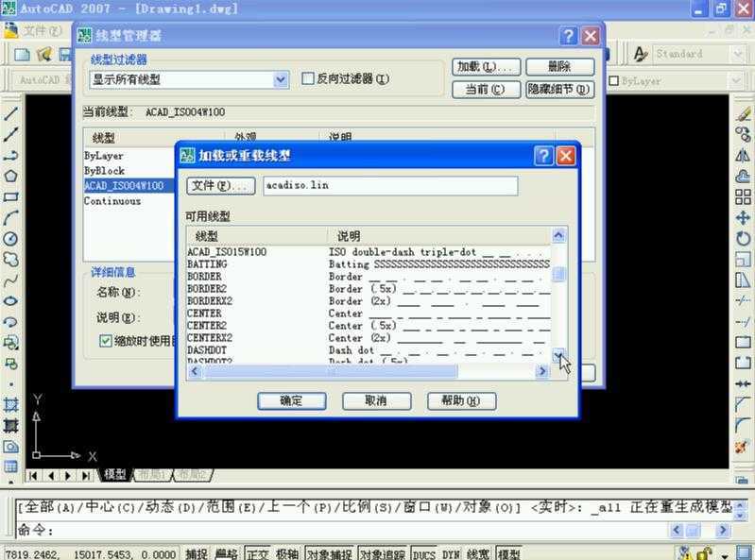The height and width of the screenshot is (560, 755).
Task: Open the 文件(F) menu in menu bar
Action: pos(43,31)
